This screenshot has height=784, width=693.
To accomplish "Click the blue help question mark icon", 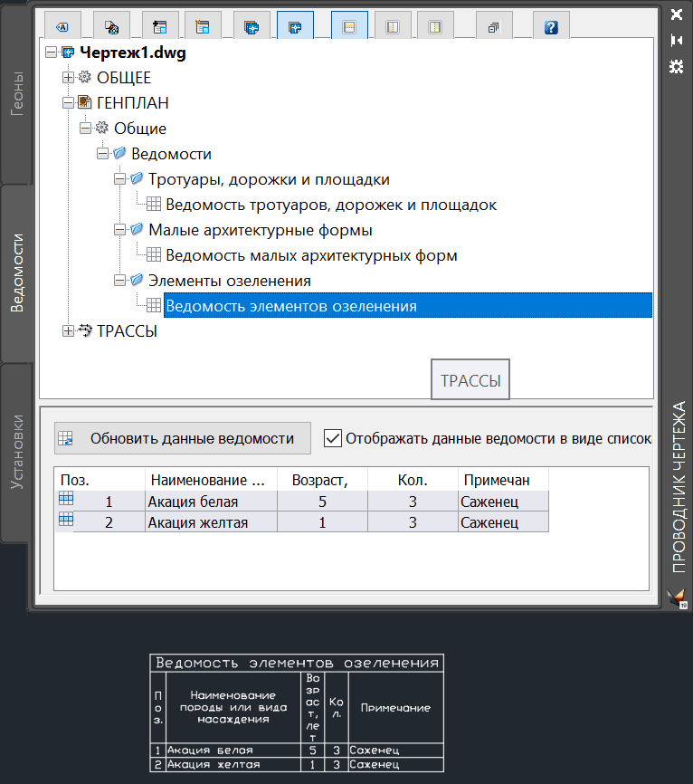I will coord(551,27).
